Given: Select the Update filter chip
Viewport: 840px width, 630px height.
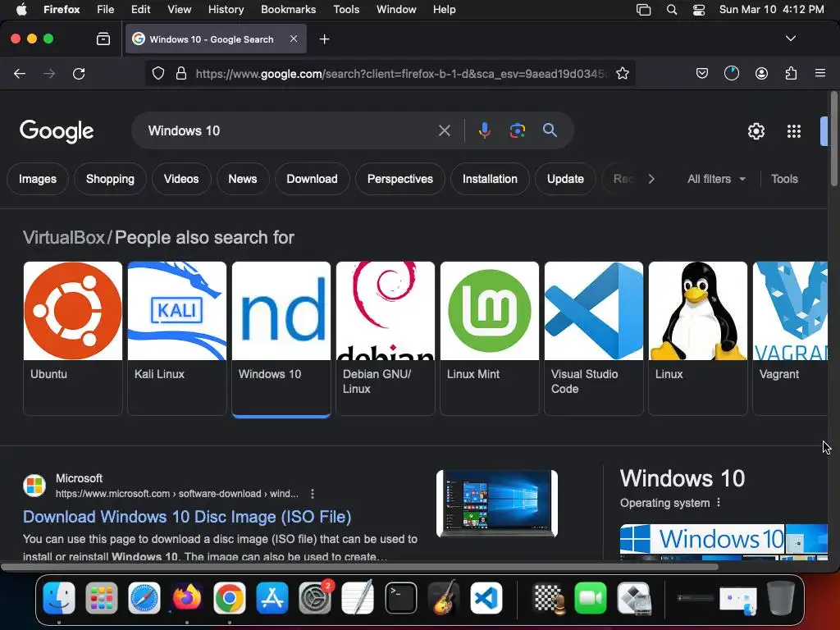Looking at the screenshot, I should click(565, 179).
